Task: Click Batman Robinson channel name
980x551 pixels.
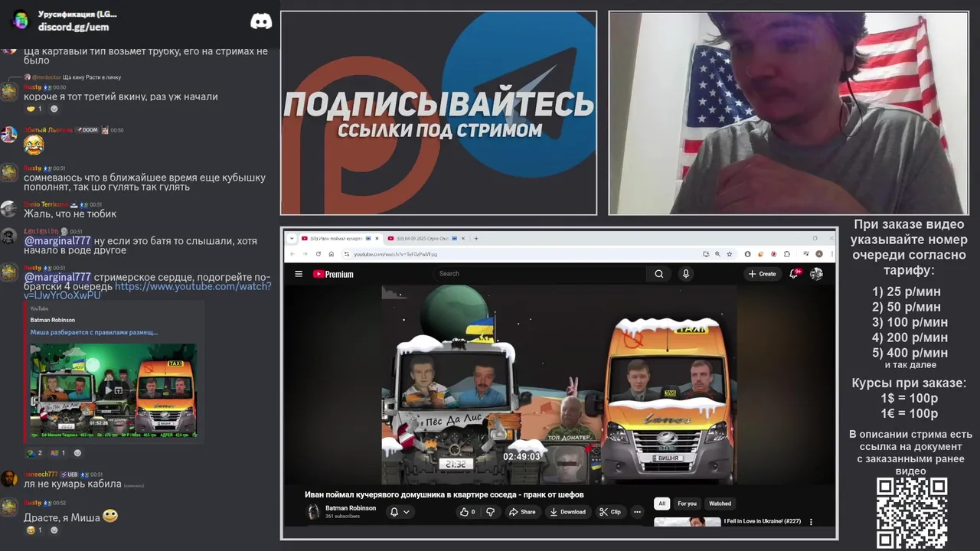Action: (x=351, y=508)
